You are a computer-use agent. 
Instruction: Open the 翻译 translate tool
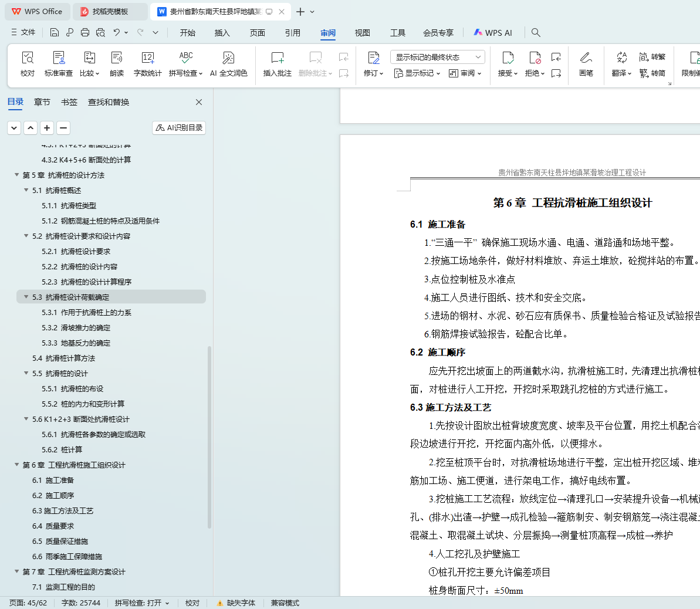pyautogui.click(x=621, y=64)
